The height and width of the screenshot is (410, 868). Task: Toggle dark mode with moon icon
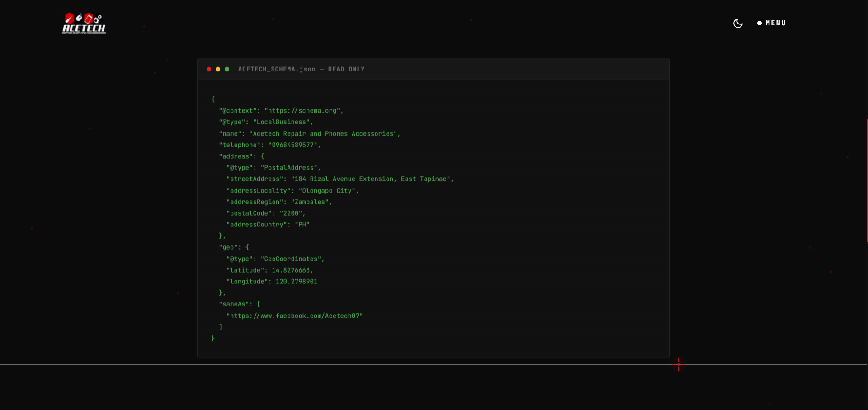pos(738,23)
